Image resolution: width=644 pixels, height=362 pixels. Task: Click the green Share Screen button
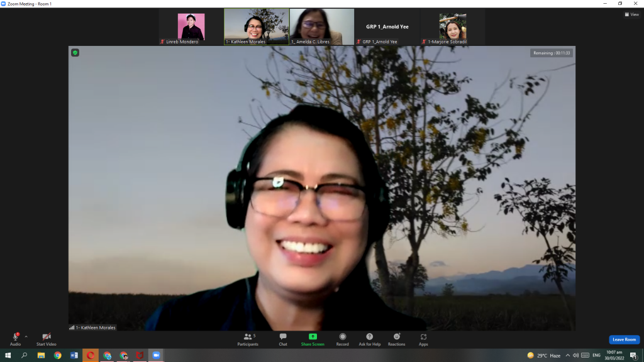[313, 339]
